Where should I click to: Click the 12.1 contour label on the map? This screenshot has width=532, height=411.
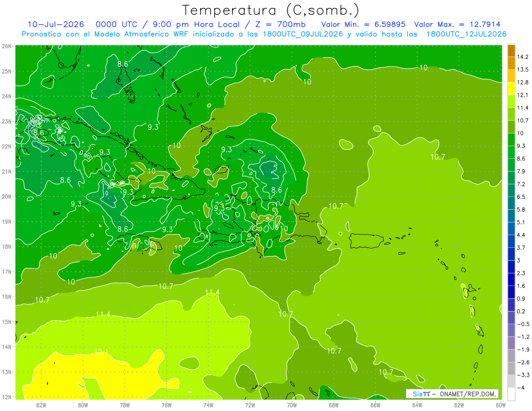102,352
